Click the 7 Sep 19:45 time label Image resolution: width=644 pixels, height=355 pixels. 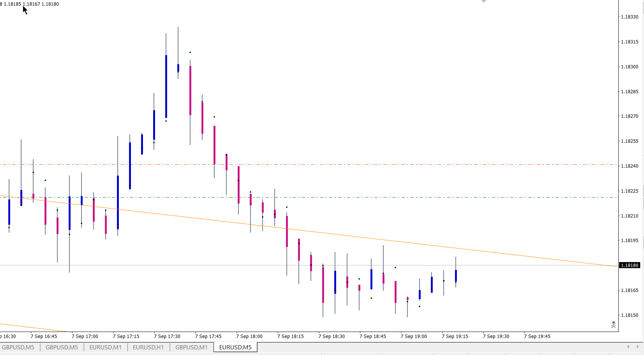coord(537,336)
